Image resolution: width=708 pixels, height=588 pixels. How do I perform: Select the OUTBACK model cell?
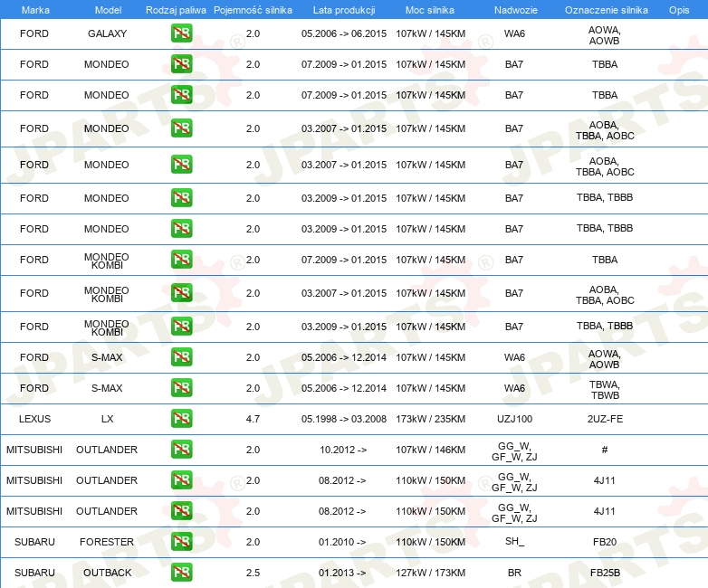[x=107, y=573]
